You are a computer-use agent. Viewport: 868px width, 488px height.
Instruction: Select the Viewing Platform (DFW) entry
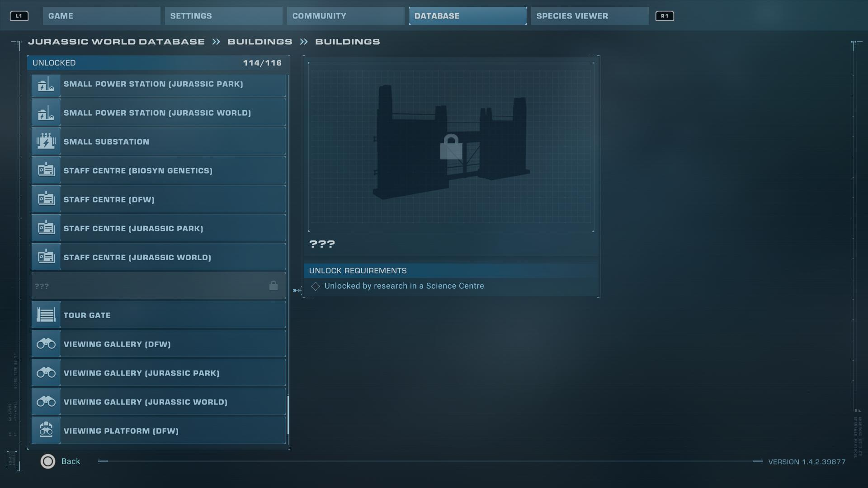(x=159, y=431)
